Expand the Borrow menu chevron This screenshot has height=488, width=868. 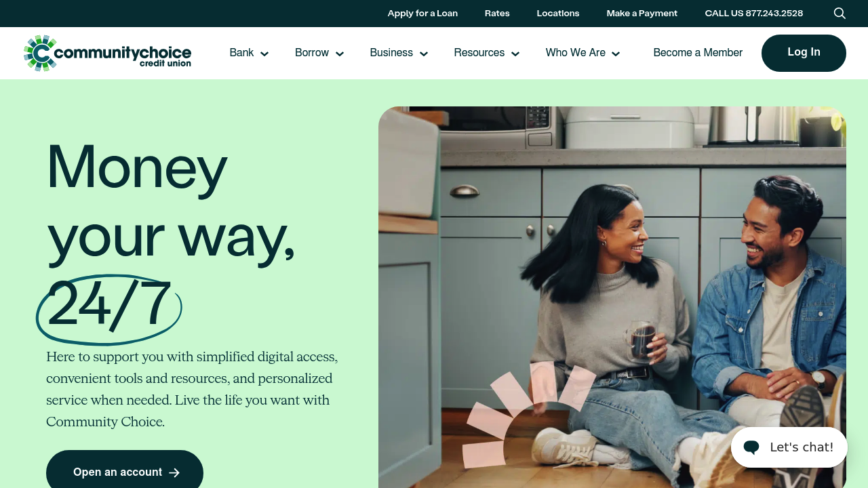(340, 54)
